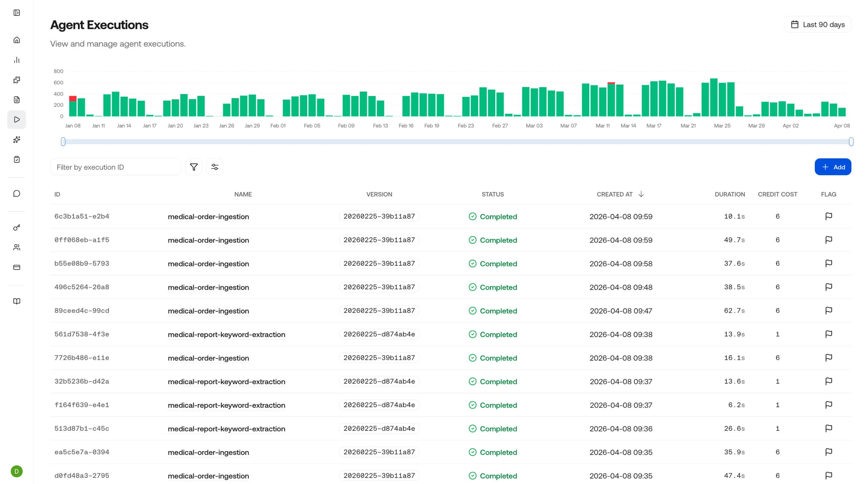
Task: Sort by the Duration column header
Action: point(730,195)
